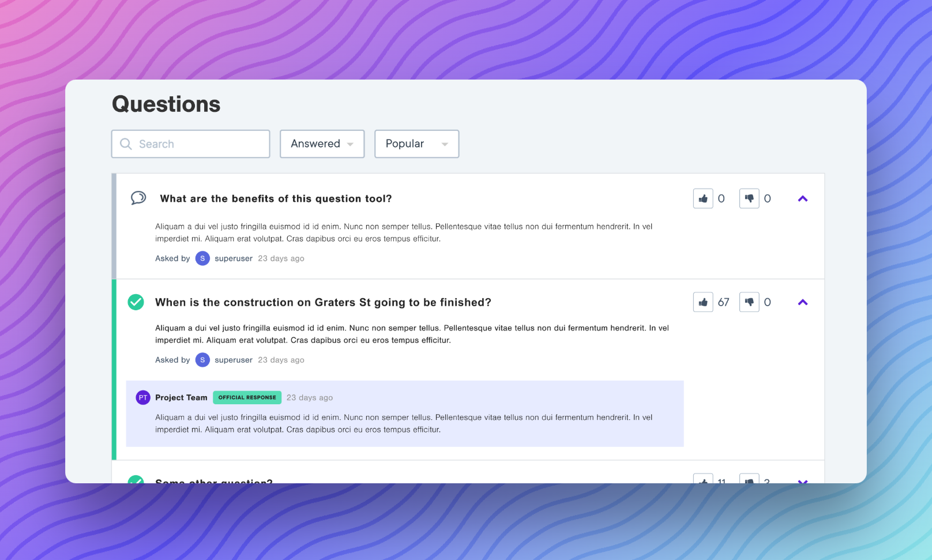Upvote the Graters St construction question
932x560 pixels.
coord(703,302)
